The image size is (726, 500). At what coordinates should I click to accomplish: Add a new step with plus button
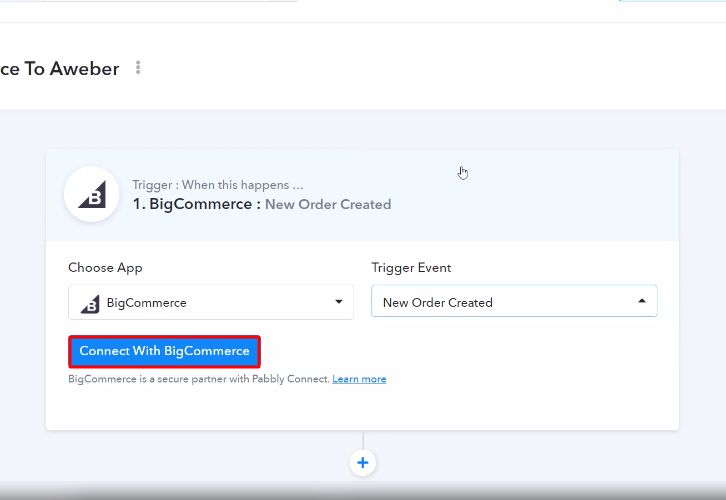coord(363,462)
